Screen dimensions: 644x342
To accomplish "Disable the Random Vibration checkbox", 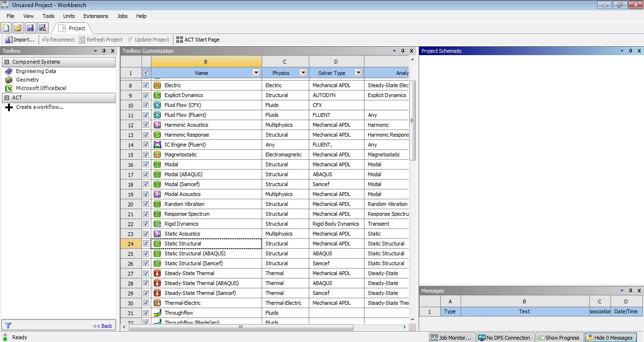I will 146,204.
